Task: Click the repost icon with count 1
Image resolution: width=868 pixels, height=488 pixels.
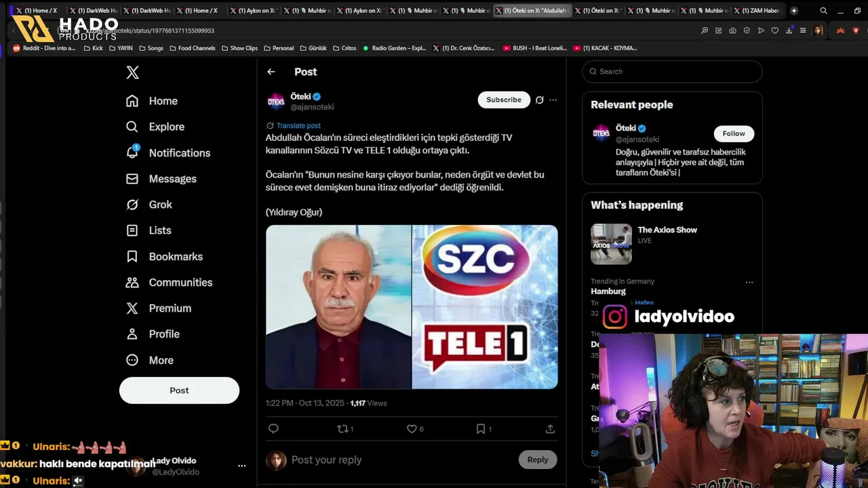Action: (x=345, y=428)
